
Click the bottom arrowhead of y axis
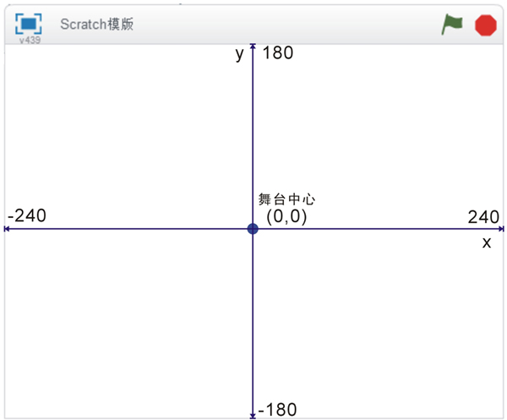coord(253,416)
